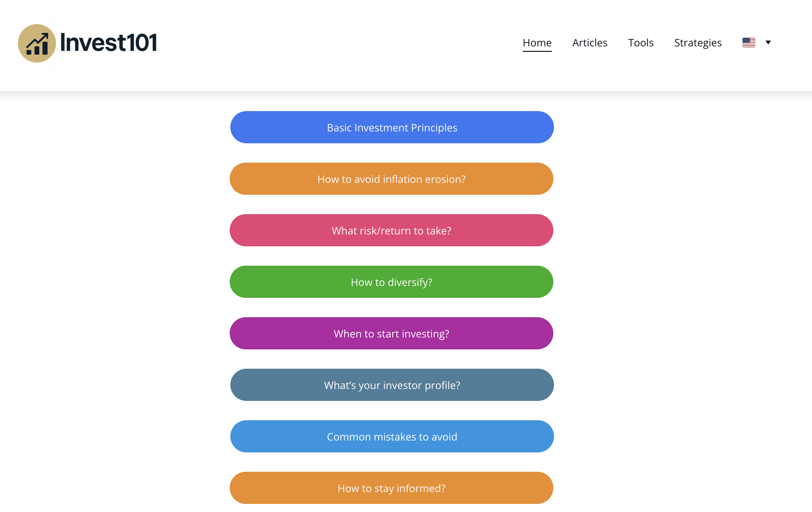Open 'What's your investor profile?'

(392, 385)
